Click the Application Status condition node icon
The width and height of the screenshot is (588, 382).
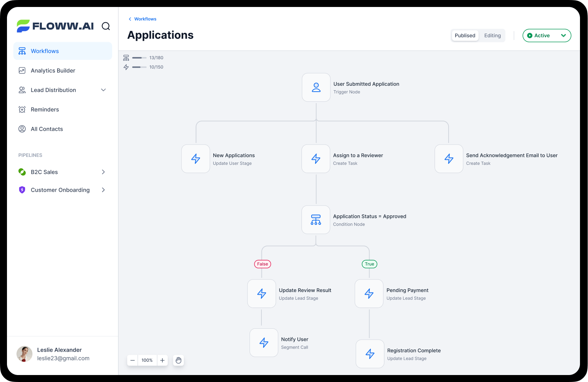[x=316, y=220]
